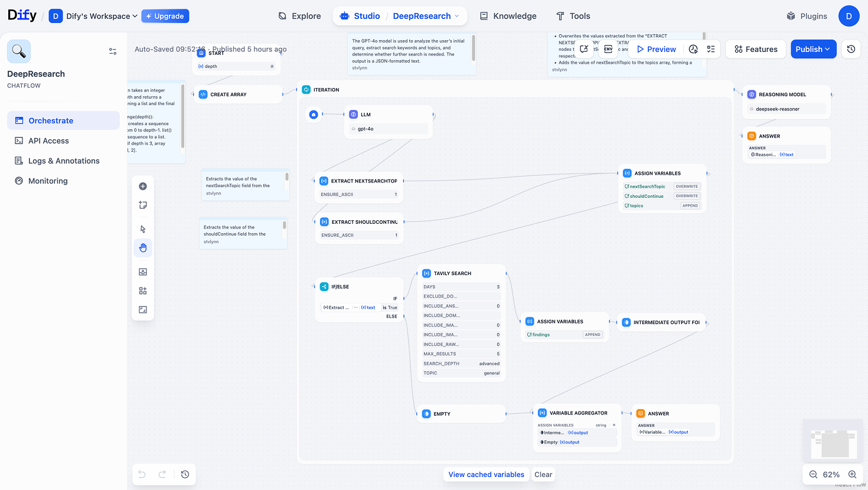This screenshot has width=868, height=490.
Task: Open the Knowledge tab
Action: click(x=508, y=16)
